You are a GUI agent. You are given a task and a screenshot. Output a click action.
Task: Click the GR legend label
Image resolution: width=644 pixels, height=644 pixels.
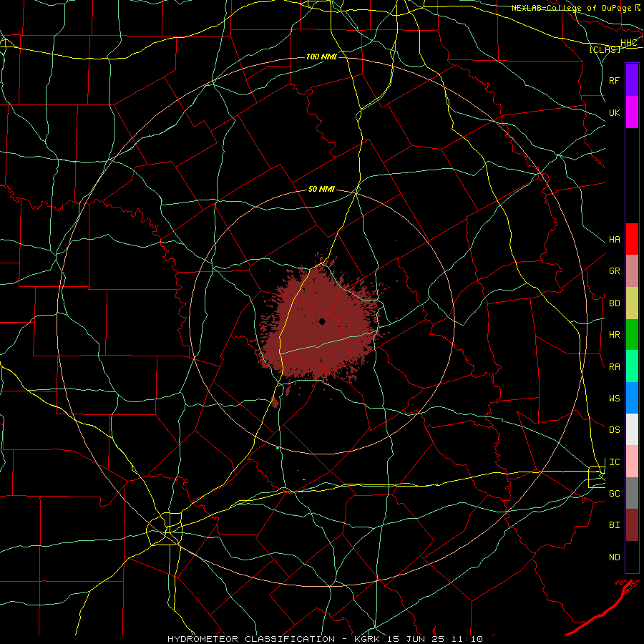[614, 271]
